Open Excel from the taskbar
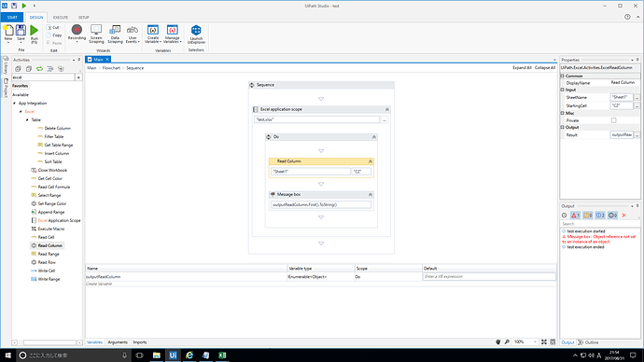This screenshot has width=644, height=362. [x=222, y=355]
